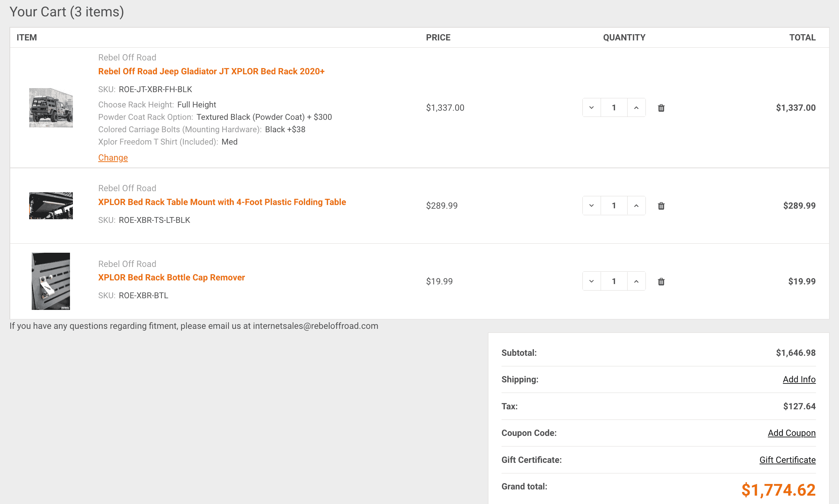Click the Full Height rack option text

(197, 105)
